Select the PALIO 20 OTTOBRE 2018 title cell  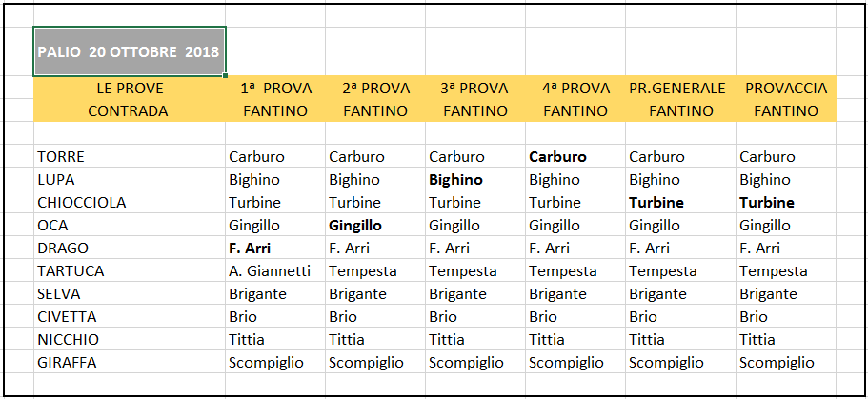pos(129,50)
